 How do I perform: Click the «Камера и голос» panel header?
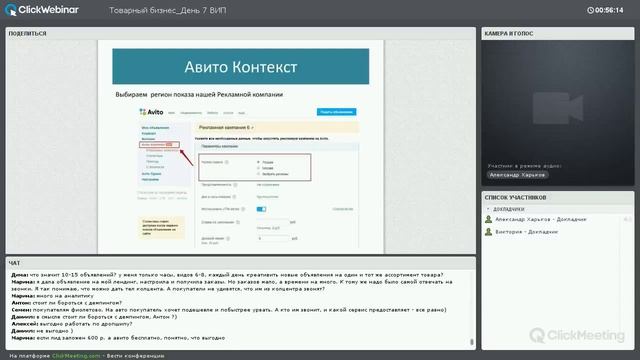pyautogui.click(x=558, y=33)
